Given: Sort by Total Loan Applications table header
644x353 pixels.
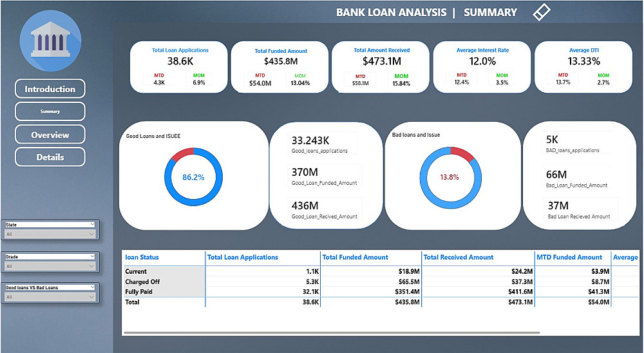Looking at the screenshot, I should point(242,257).
